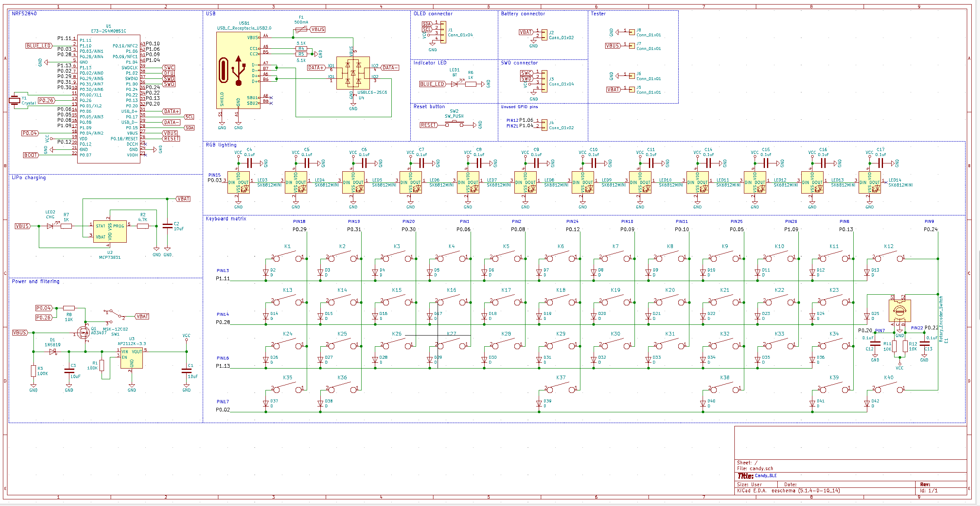Select the R8 10K resistor symbol

coord(69,308)
